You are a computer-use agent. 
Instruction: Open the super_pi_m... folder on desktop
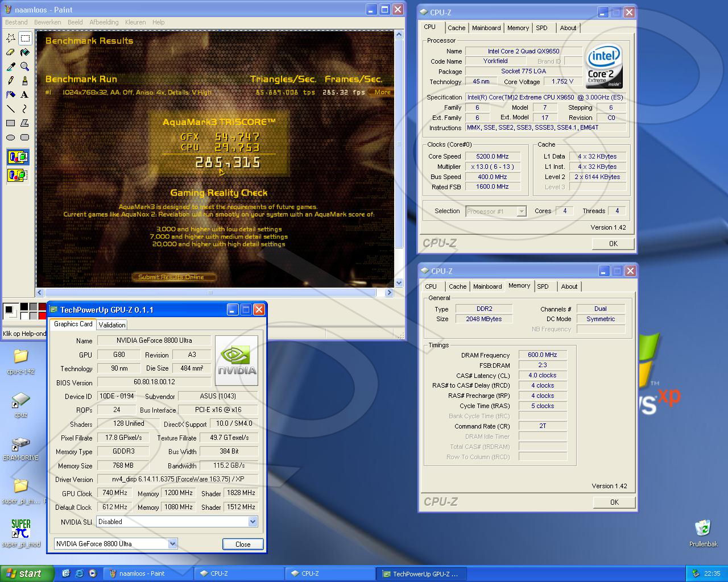pos(21,491)
